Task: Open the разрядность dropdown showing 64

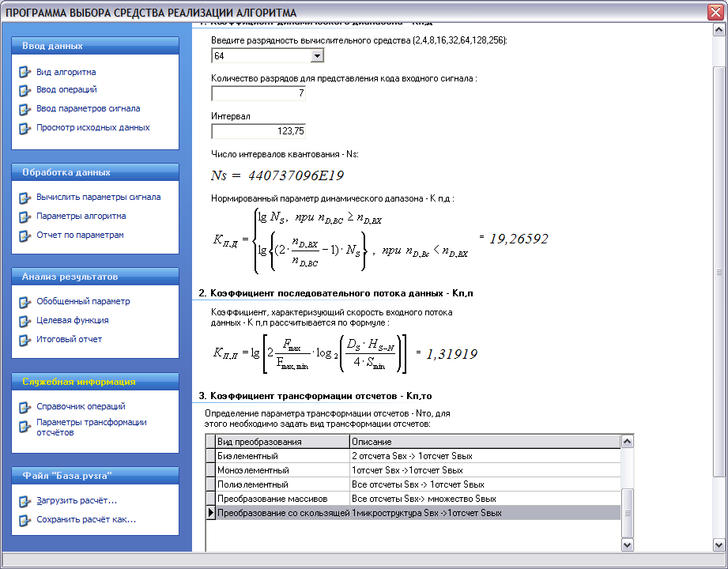Action: point(317,55)
